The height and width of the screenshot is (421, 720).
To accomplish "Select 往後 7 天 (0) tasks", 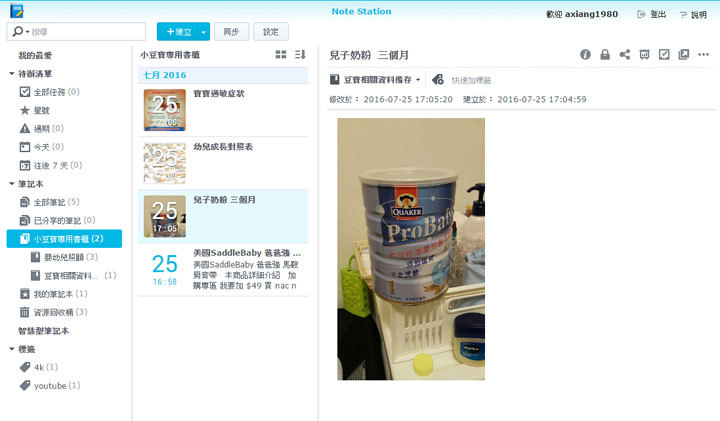I will pyautogui.click(x=51, y=165).
